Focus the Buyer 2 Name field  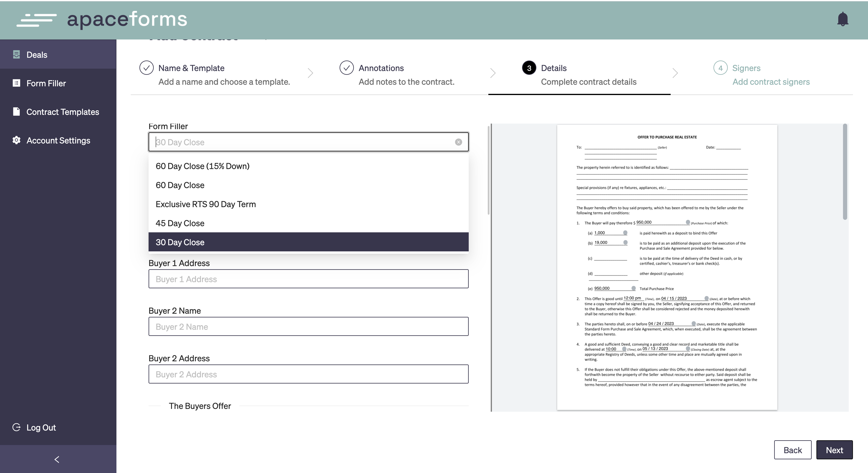pos(308,326)
